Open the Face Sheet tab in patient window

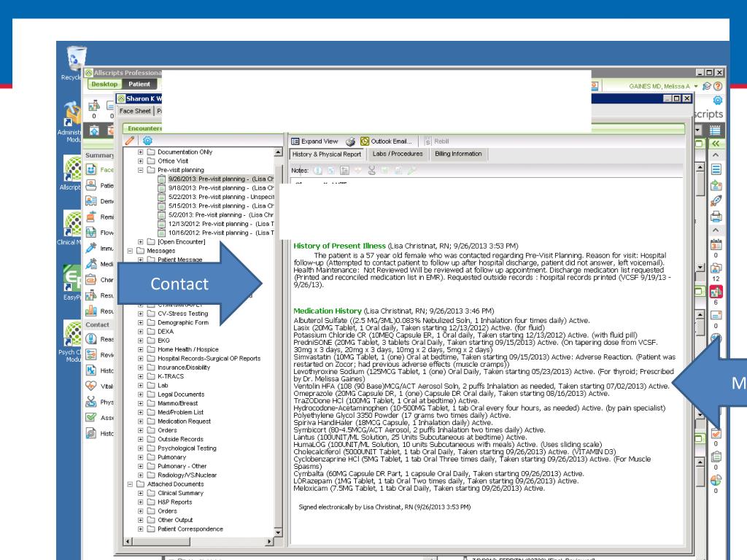tap(135, 111)
